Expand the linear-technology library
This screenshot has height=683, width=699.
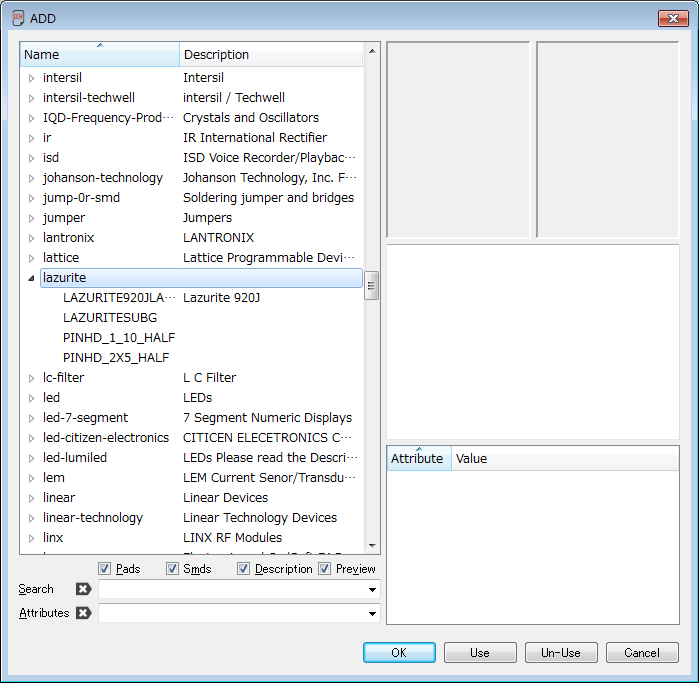click(x=31, y=518)
